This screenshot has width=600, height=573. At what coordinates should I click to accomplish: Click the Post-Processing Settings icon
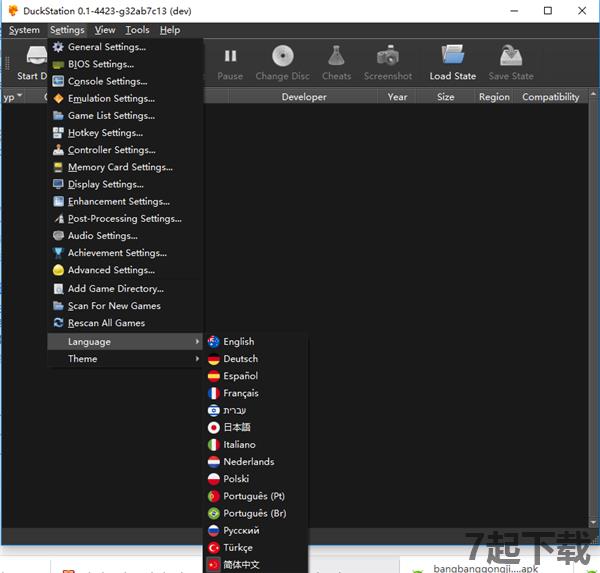click(x=58, y=219)
